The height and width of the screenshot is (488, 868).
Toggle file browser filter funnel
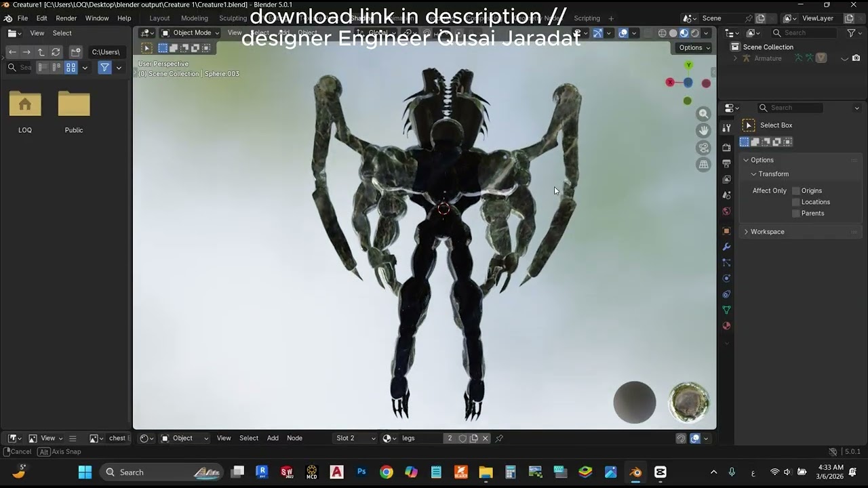point(104,68)
